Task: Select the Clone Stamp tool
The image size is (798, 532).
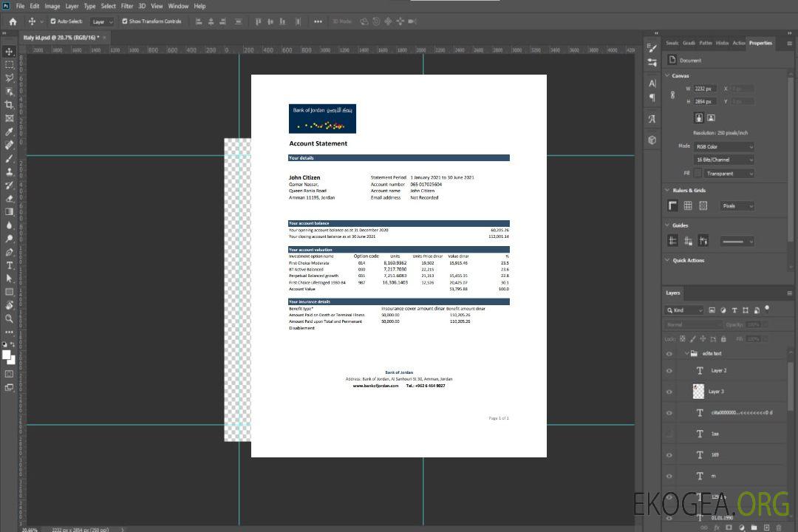Action: tap(9, 171)
